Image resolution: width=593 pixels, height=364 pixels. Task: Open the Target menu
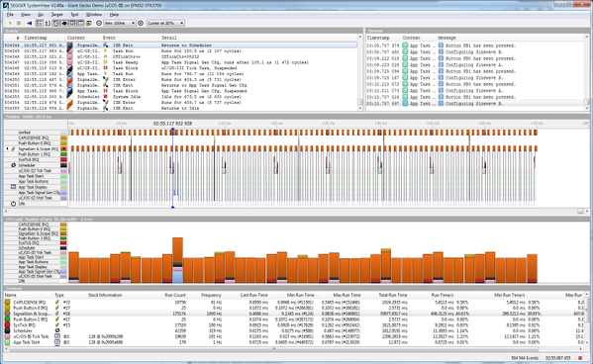point(56,15)
